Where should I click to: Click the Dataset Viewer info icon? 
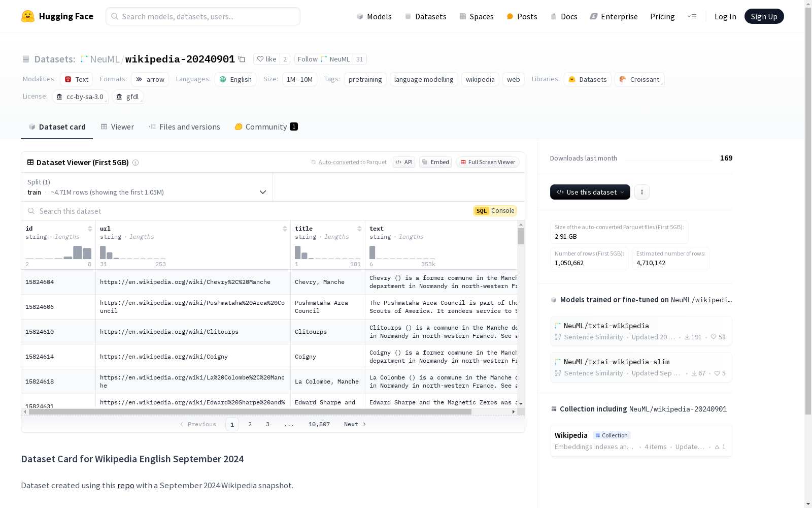pos(136,163)
